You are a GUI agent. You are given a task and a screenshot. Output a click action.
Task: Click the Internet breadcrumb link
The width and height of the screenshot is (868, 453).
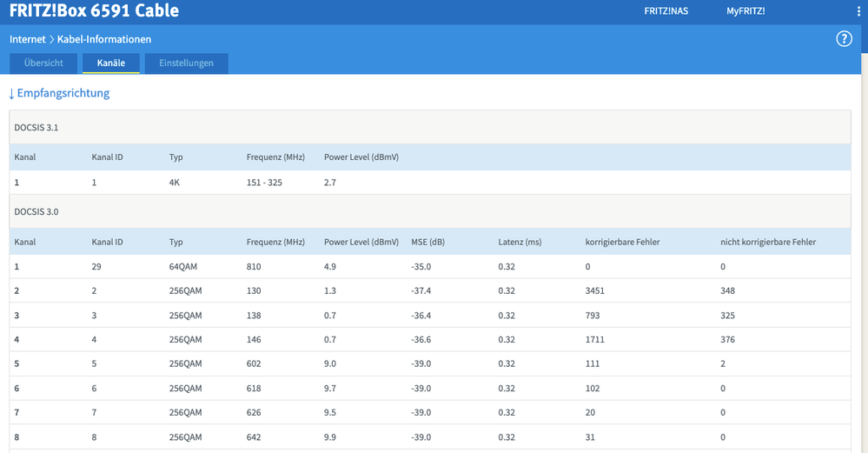28,39
